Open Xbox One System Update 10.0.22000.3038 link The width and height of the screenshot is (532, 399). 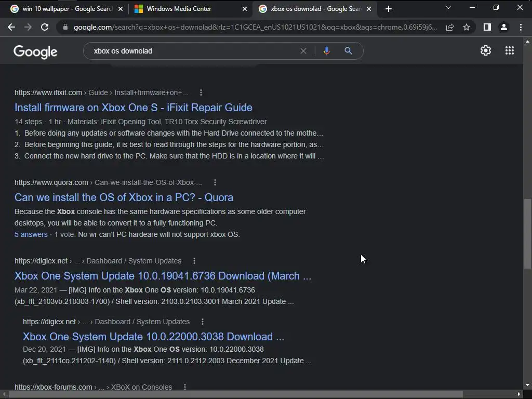[x=153, y=337]
